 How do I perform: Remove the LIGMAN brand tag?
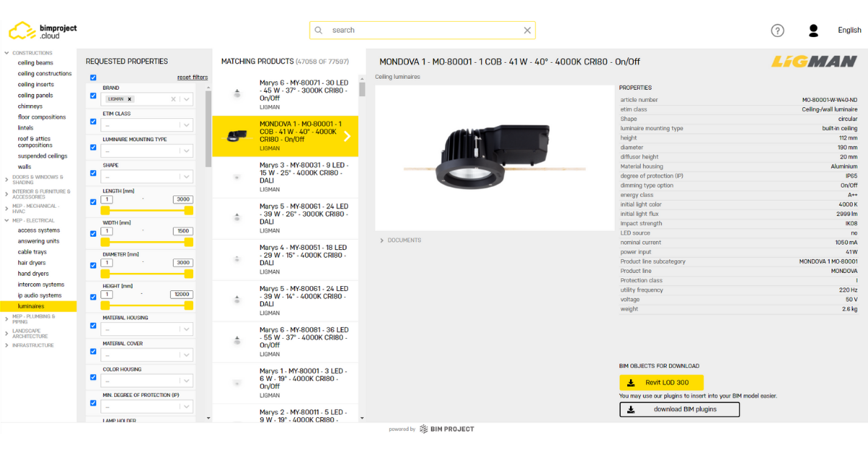(x=129, y=99)
